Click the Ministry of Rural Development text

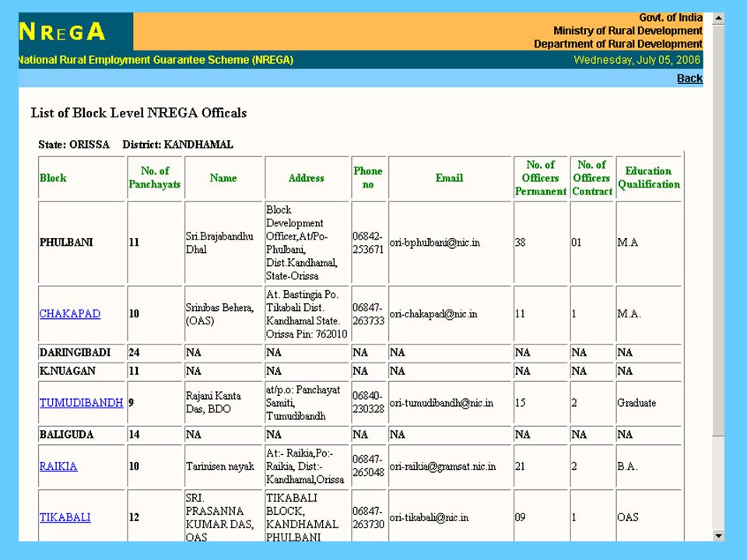tap(628, 31)
